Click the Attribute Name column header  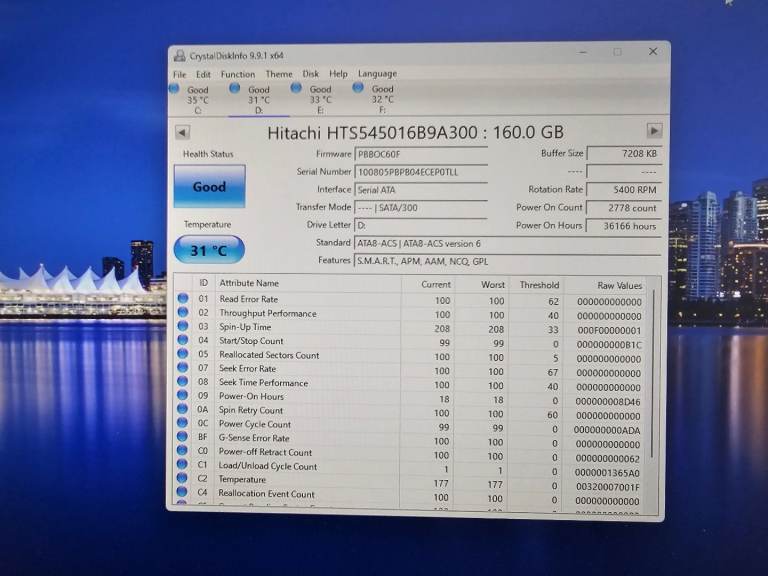pyautogui.click(x=308, y=283)
